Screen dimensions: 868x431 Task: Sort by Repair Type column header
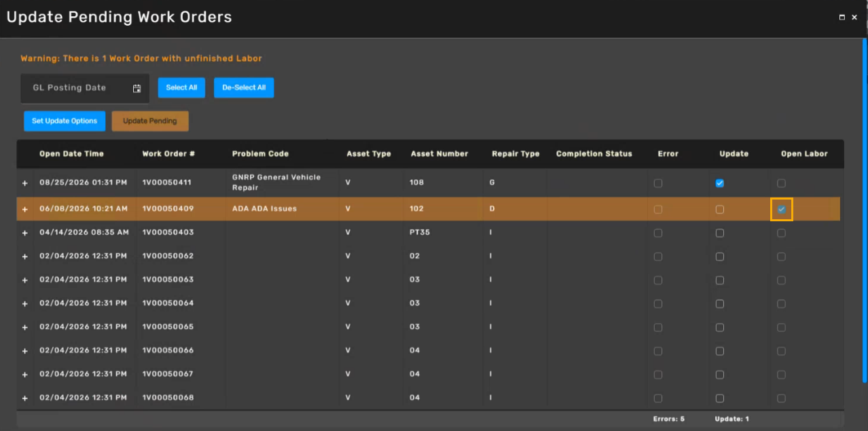coord(516,154)
